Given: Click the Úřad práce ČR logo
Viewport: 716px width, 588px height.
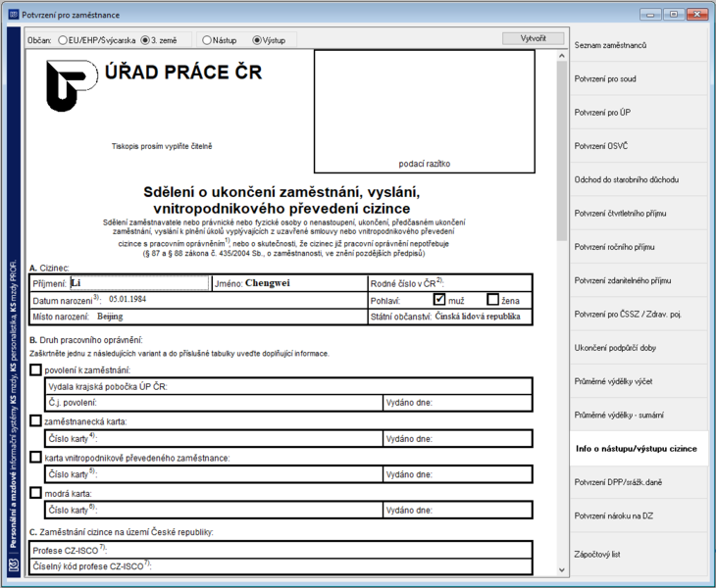Looking at the screenshot, I should 73,85.
